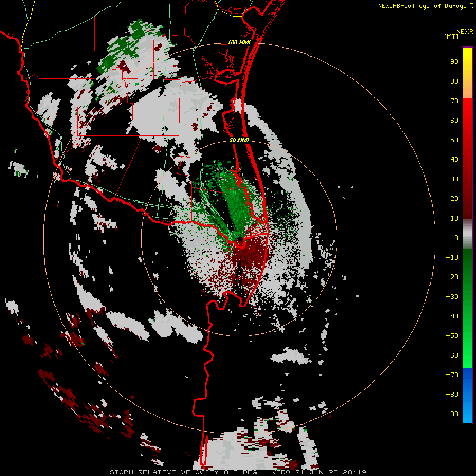Click the -50 value on the velocity scale

pos(452,336)
